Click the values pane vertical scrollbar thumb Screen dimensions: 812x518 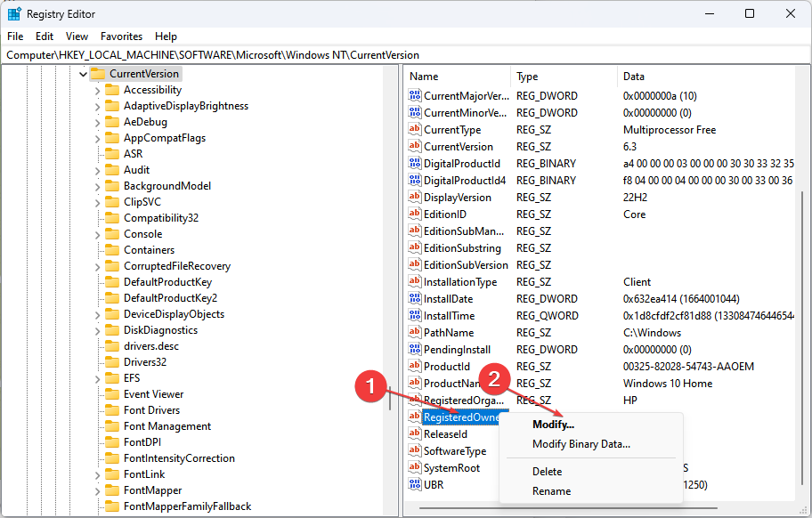(803, 336)
